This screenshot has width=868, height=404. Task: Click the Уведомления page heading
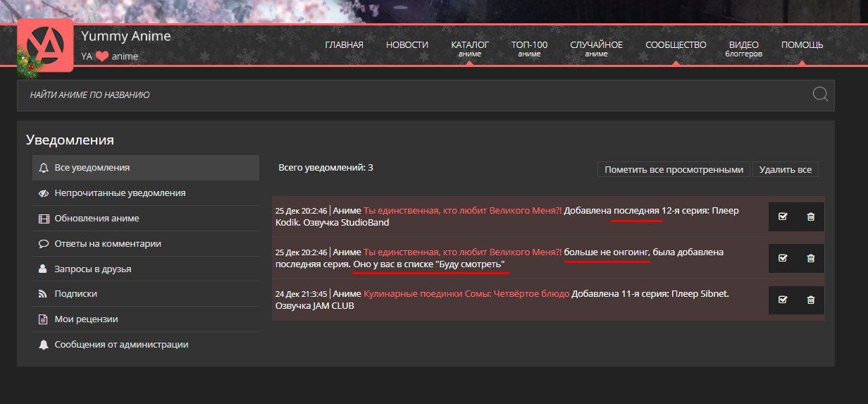[x=70, y=140]
